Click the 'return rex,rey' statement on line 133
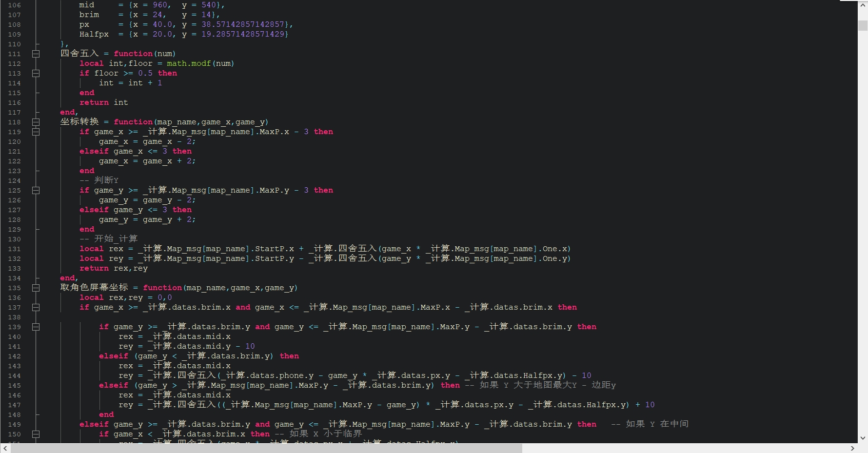 point(113,268)
